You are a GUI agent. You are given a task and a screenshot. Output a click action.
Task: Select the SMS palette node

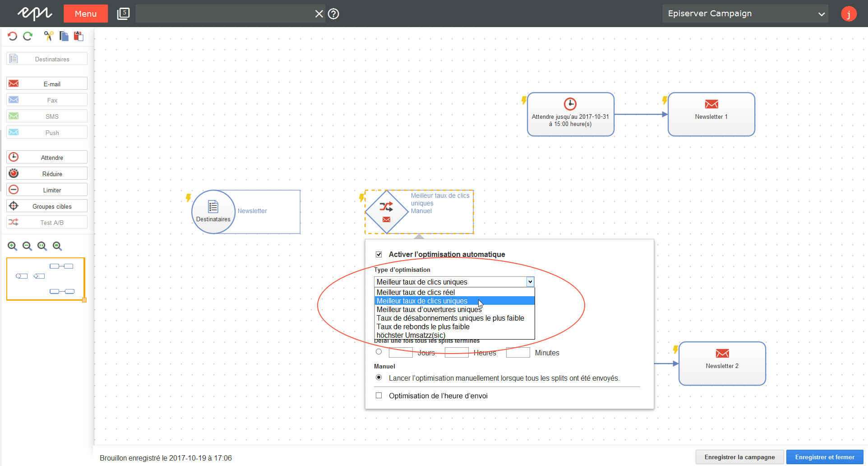coord(47,116)
